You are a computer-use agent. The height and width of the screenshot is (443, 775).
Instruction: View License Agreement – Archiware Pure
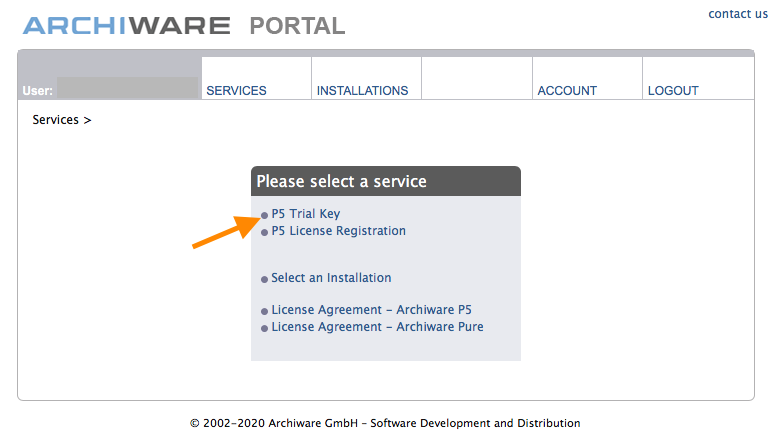pos(377,327)
